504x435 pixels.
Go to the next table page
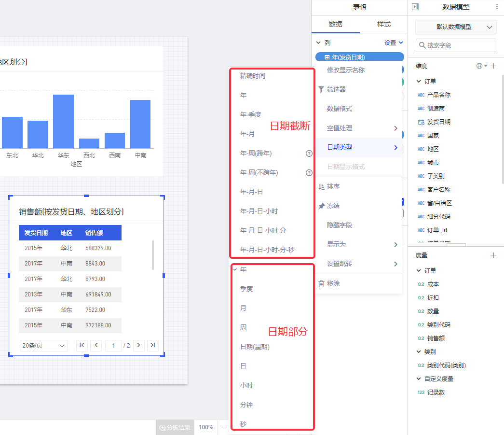click(139, 345)
